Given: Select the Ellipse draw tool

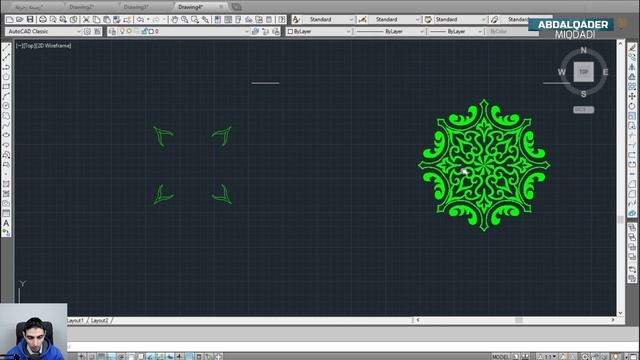Looking at the screenshot, I should (6, 135).
